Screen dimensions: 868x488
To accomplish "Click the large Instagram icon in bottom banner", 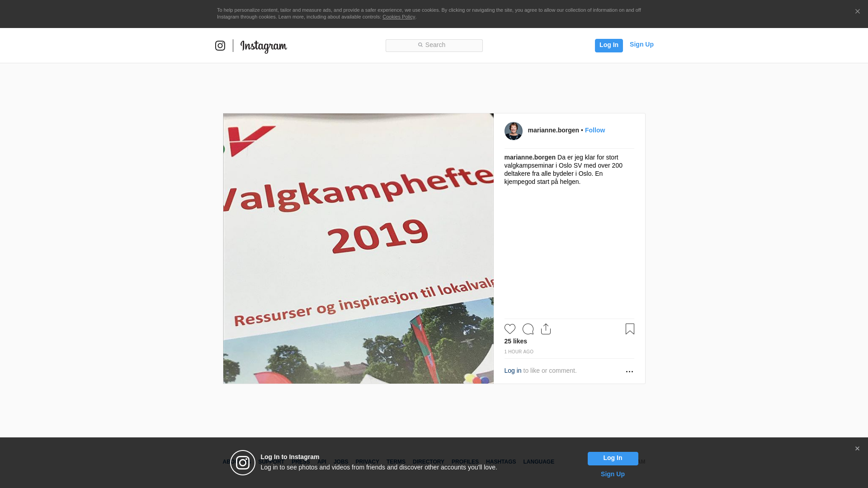I will tap(243, 463).
